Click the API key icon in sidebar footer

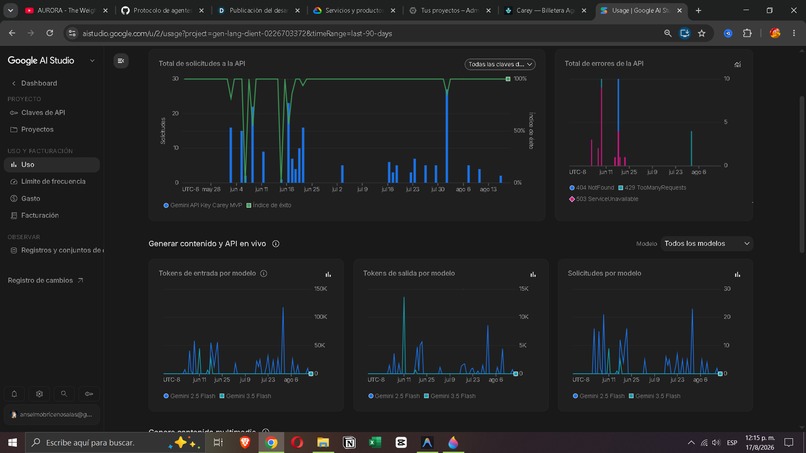[89, 394]
